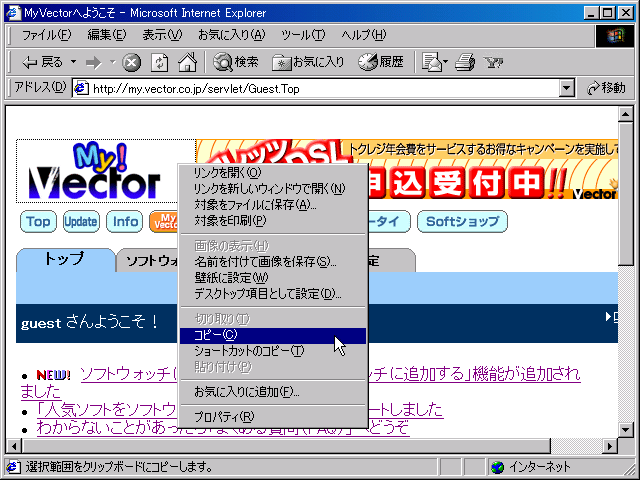The height and width of the screenshot is (480, 640).
Task: Choose 対象をファイルに保存(A)
Action: 273,204
